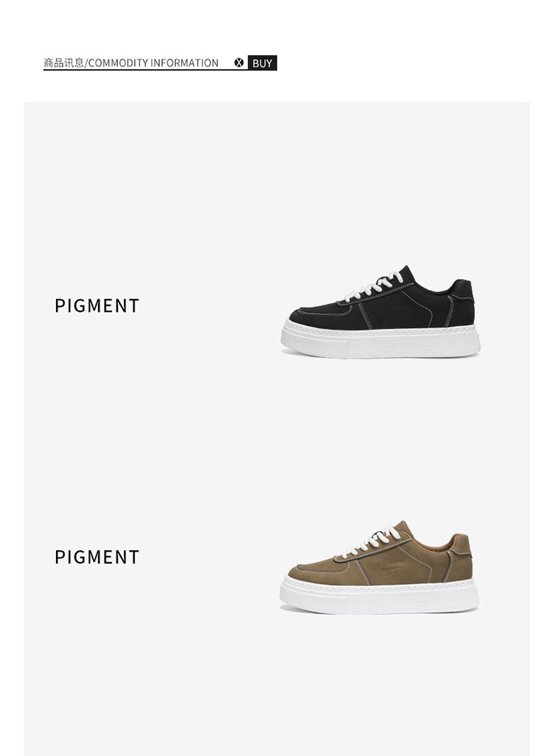Viewport: 553px width, 756px height.
Task: Click the circular X icon beside BUY
Action: pos(239,63)
